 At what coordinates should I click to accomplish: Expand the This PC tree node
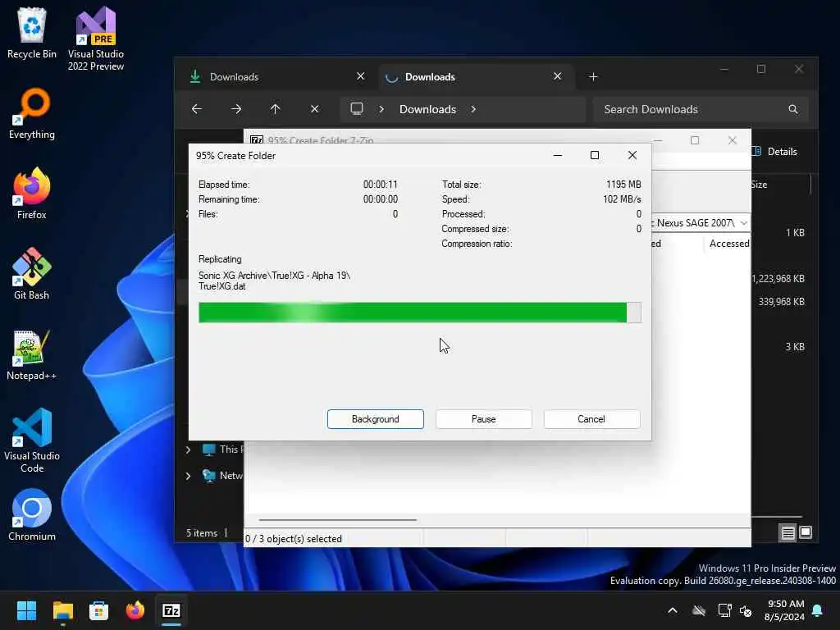[x=188, y=450]
